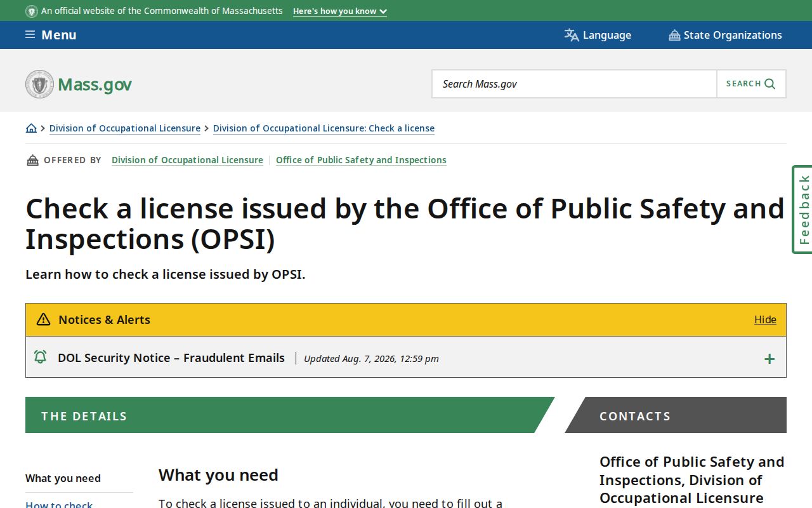This screenshot has width=812, height=508.
Task: Click the Massachusetts state seal logo
Action: (x=39, y=84)
